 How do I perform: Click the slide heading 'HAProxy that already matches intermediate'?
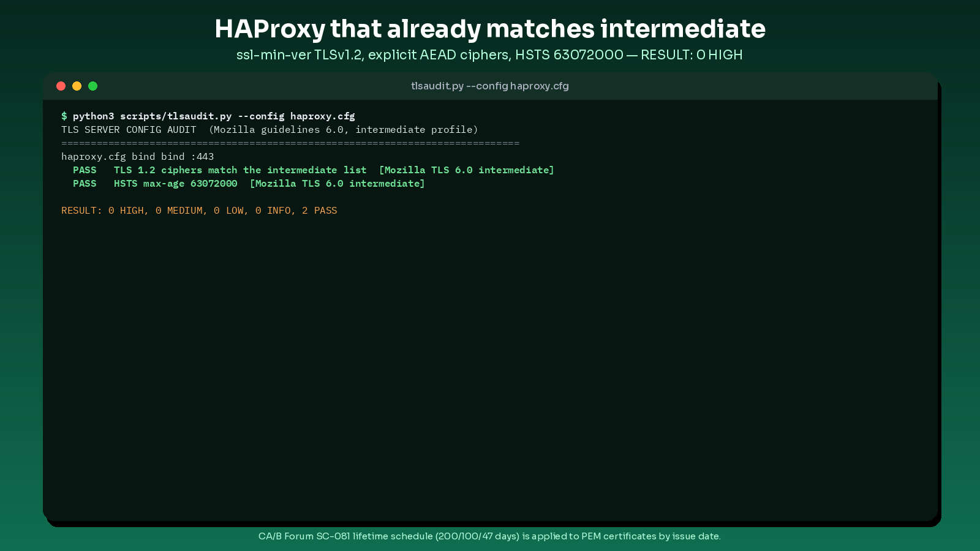[490, 29]
